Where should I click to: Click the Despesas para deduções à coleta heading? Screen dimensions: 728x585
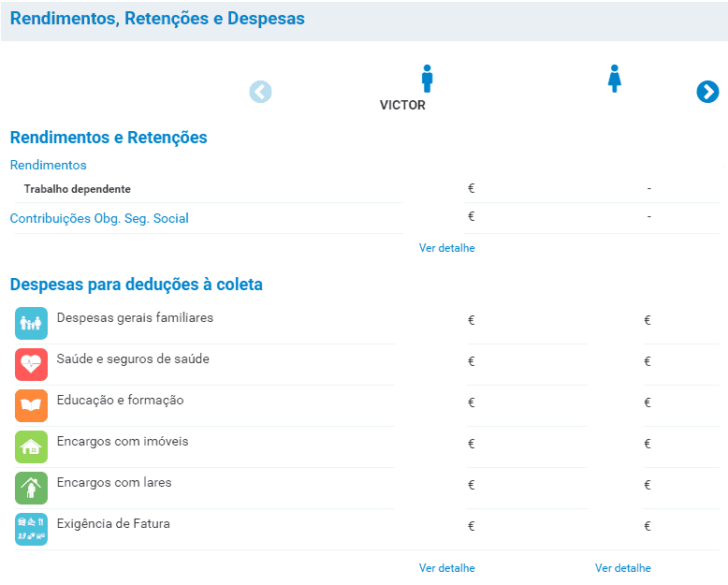click(x=136, y=285)
